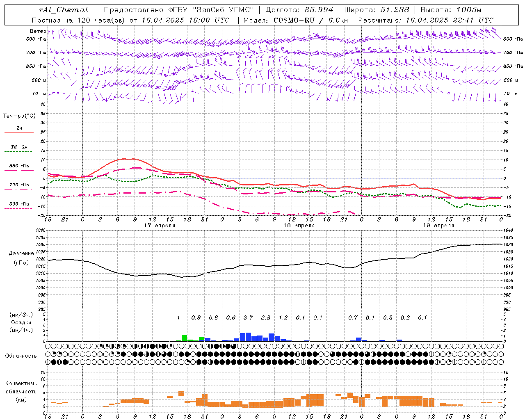This screenshot has height=420, width=525.
Task: Select the "Широта: 51.238" header value
Action: [x=377, y=10]
